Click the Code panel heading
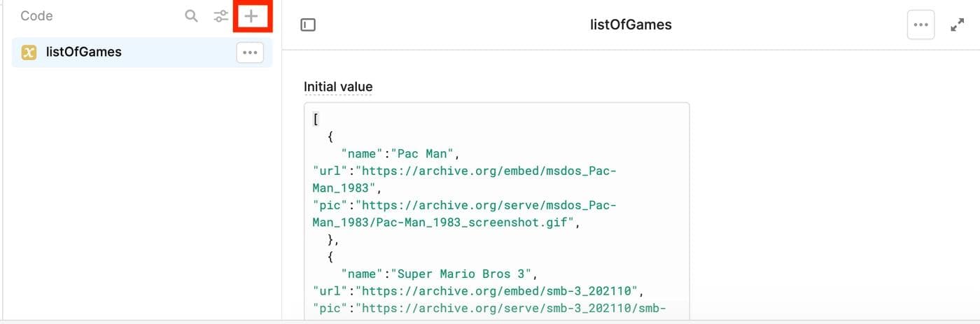980x324 pixels. coord(36,16)
